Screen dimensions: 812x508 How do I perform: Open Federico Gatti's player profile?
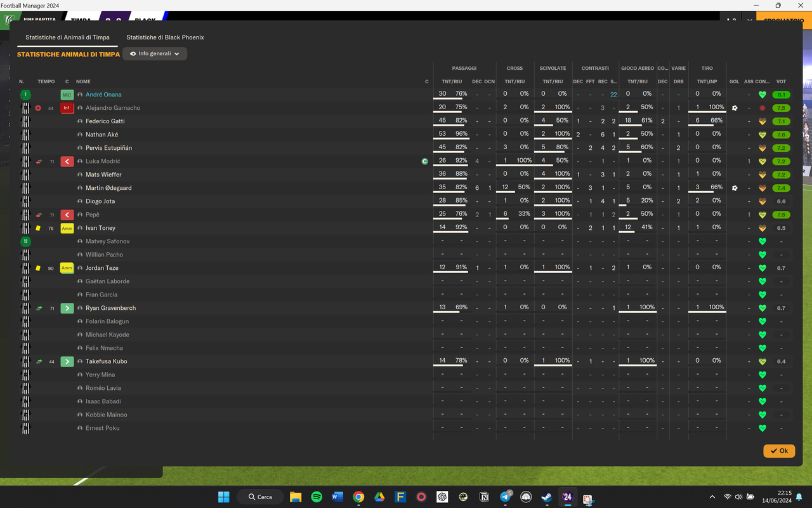105,121
